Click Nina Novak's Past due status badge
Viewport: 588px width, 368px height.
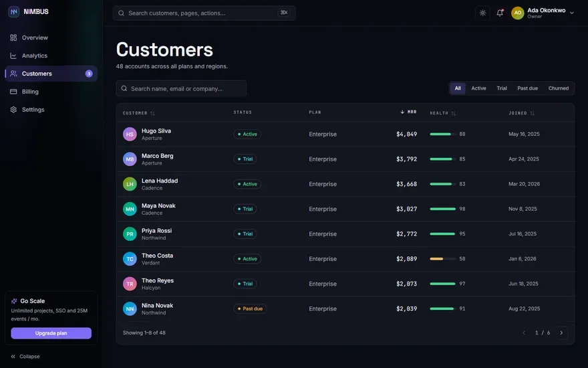pos(250,308)
